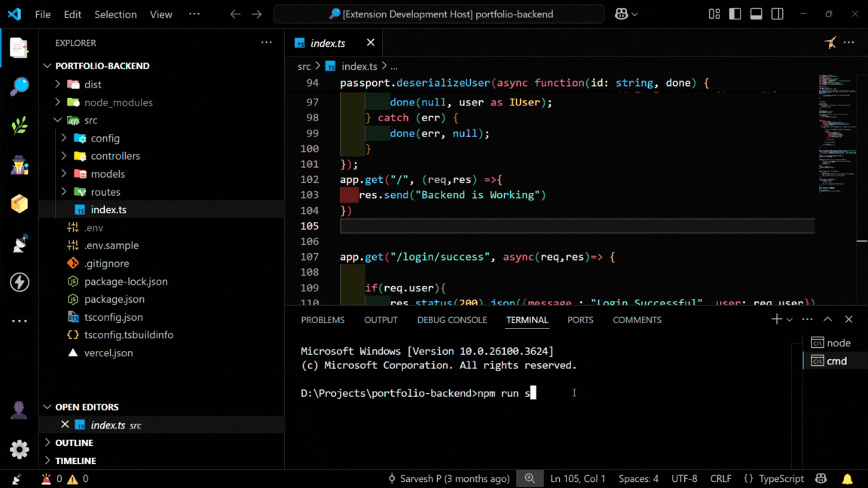Switch to the OUTPUT tab

point(381,320)
